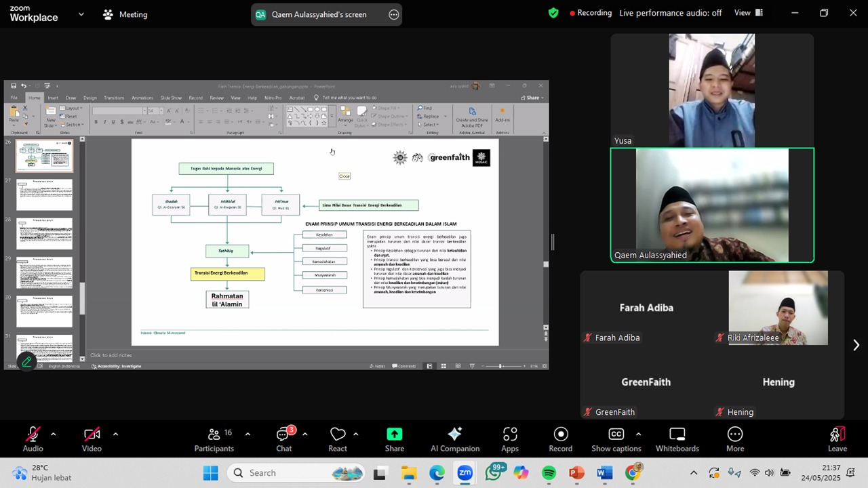Toggle Show captions
868x488 pixels.
pyautogui.click(x=616, y=439)
